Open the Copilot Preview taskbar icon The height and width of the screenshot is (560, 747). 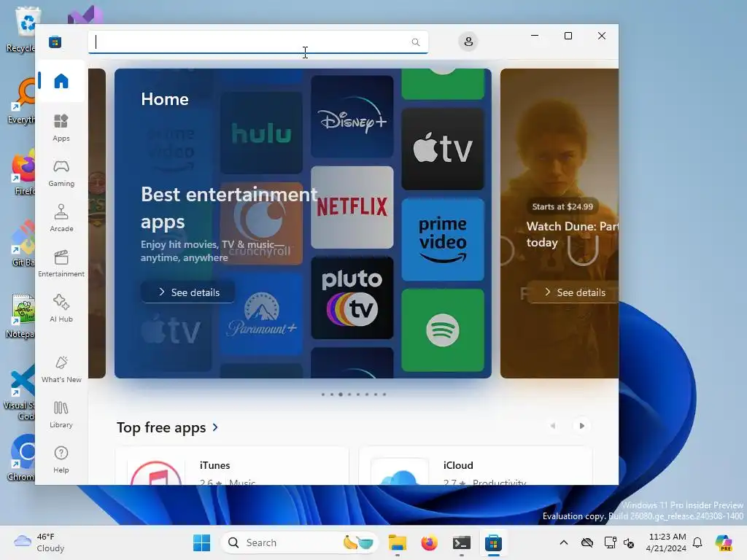point(724,542)
